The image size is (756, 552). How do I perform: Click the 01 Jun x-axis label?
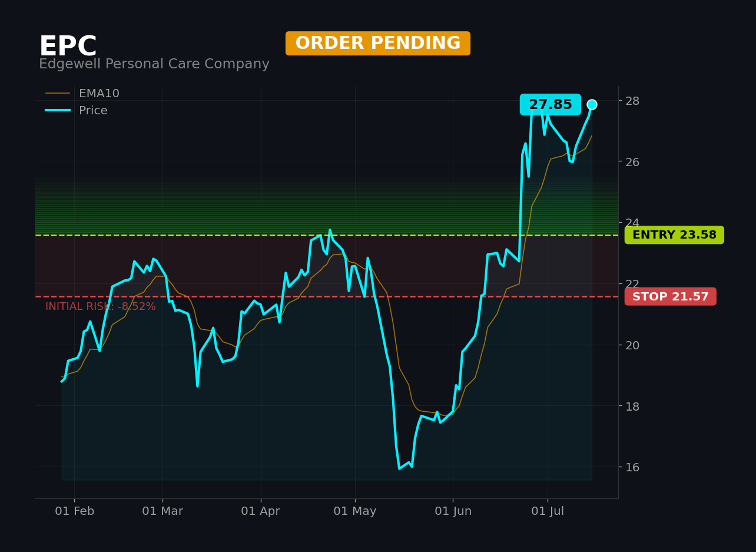click(453, 511)
